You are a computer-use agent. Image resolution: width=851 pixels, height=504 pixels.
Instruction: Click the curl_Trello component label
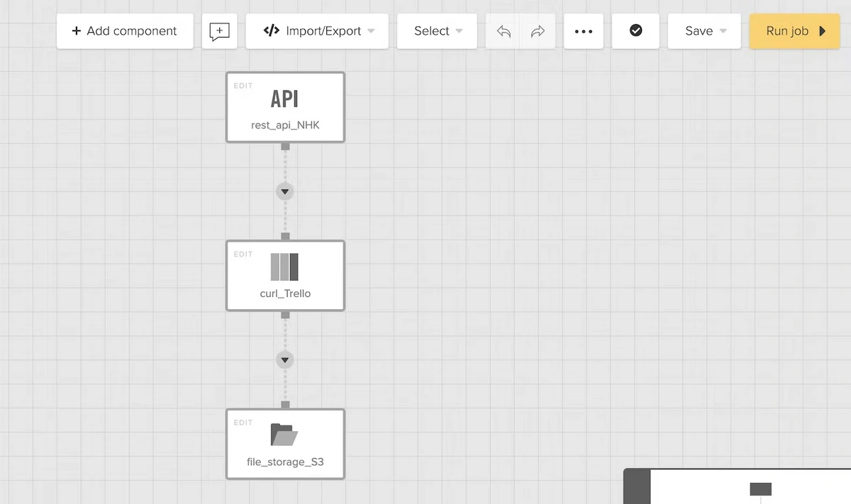pos(285,293)
